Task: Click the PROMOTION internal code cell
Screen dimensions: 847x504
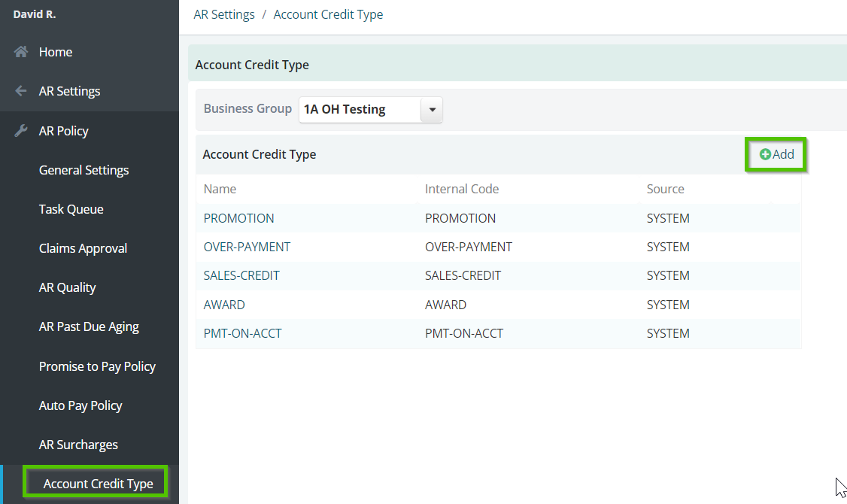Action: tap(460, 218)
